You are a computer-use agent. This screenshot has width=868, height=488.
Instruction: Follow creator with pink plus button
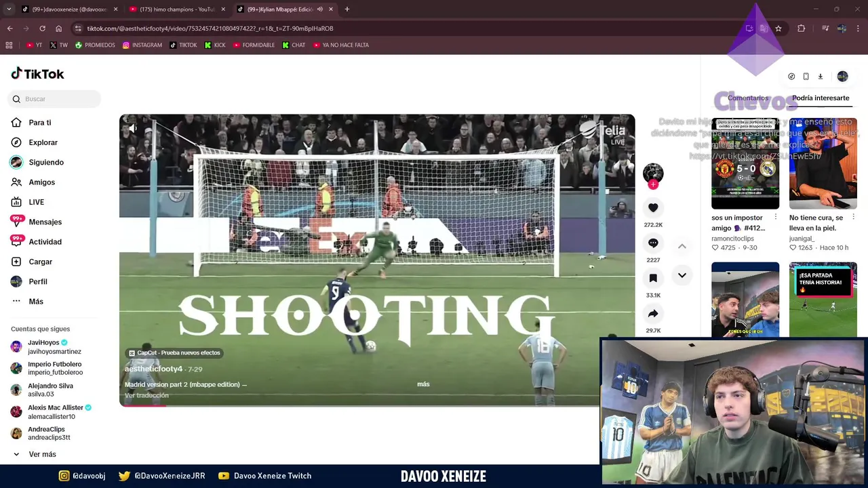click(x=653, y=184)
